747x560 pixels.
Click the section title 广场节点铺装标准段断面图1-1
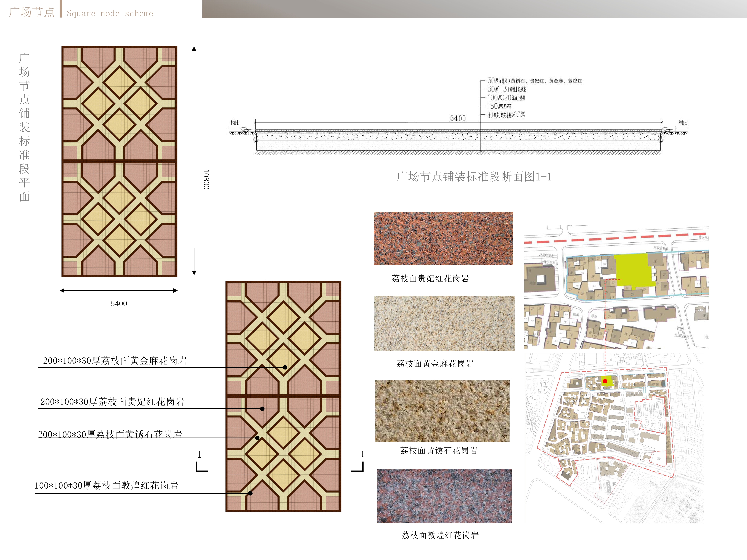coord(474,177)
